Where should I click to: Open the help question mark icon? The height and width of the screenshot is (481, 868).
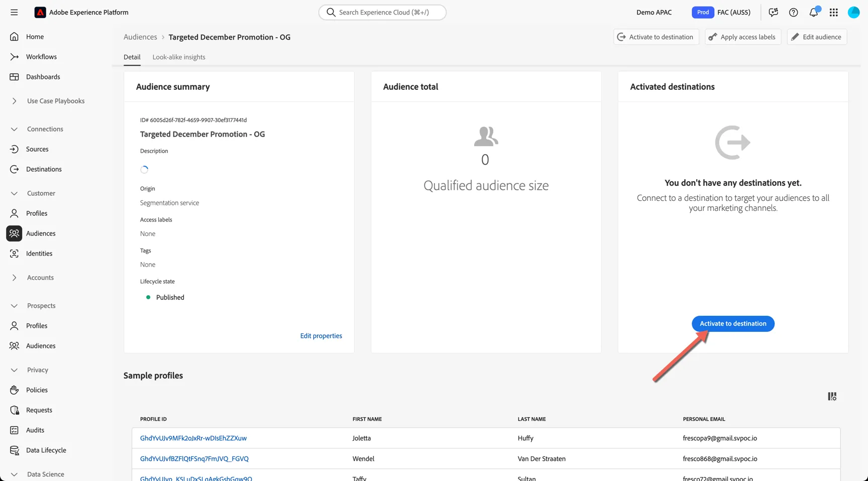794,12
